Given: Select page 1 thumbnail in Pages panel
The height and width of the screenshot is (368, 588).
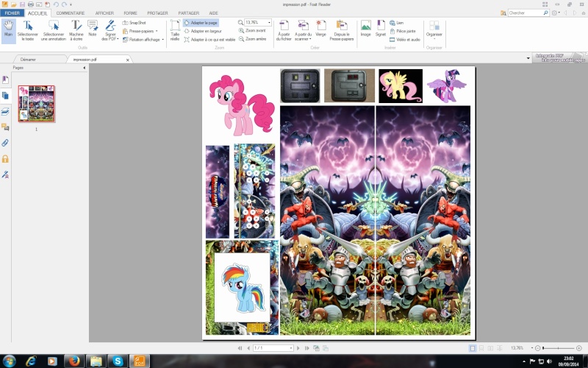Looking at the screenshot, I should 36,104.
